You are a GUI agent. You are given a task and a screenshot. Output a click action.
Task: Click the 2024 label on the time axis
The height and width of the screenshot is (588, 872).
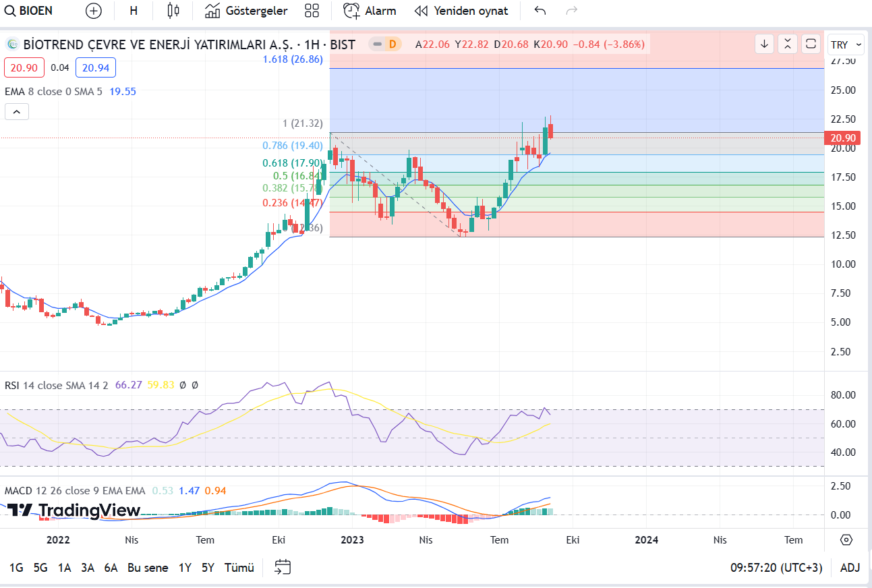click(647, 539)
